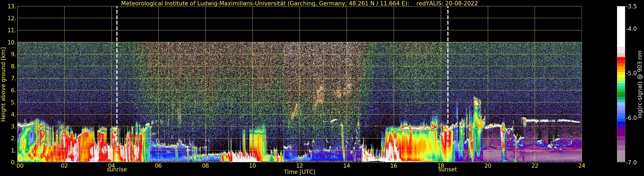Click the '3.' height tick label

pos(13,126)
